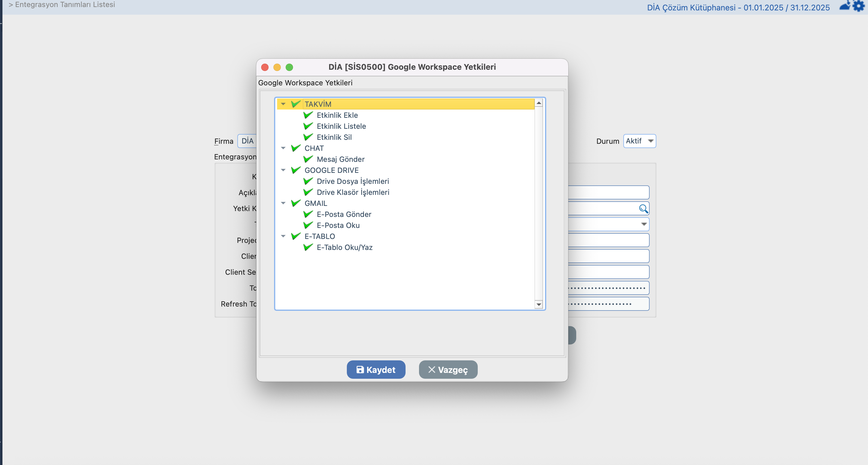
Task: Select the Drive Klasör İşlemleri item
Action: [352, 192]
